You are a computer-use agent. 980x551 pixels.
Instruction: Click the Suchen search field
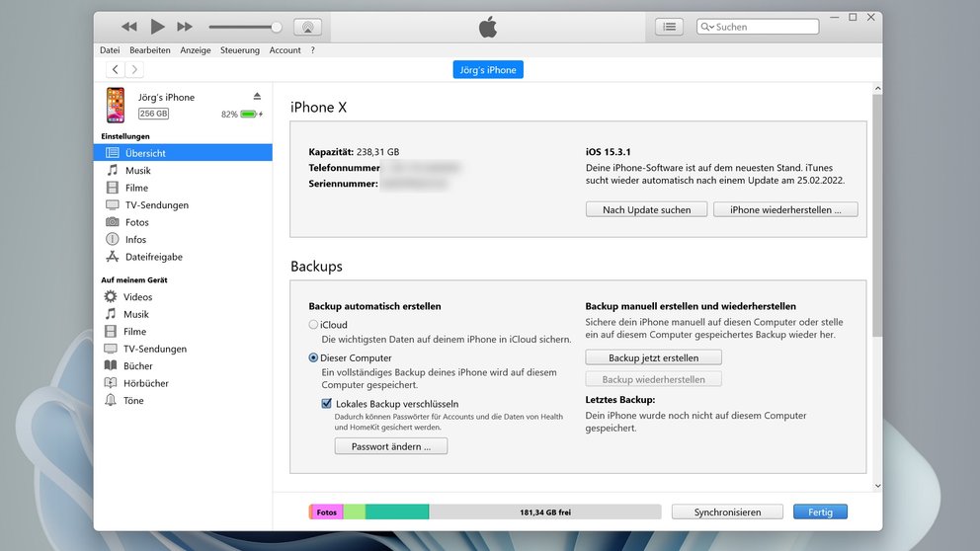pos(758,27)
